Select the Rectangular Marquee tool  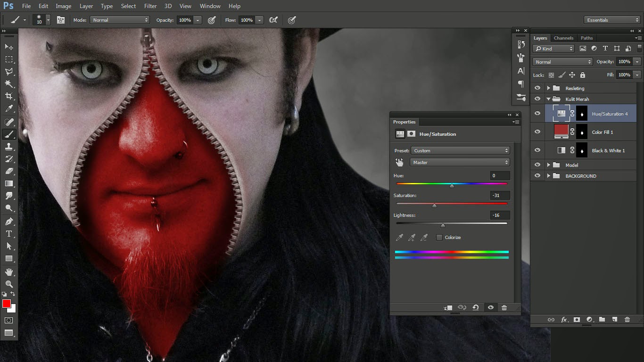pos(9,59)
